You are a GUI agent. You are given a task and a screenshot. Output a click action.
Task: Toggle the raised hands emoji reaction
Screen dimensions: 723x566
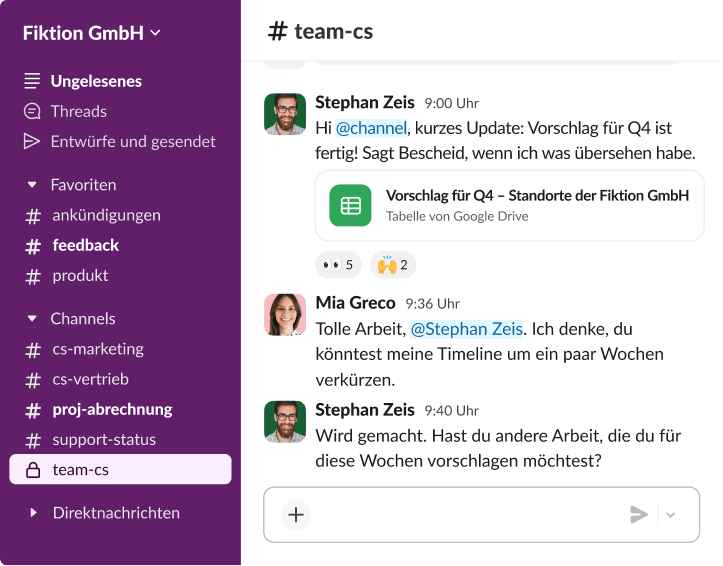coord(393,265)
